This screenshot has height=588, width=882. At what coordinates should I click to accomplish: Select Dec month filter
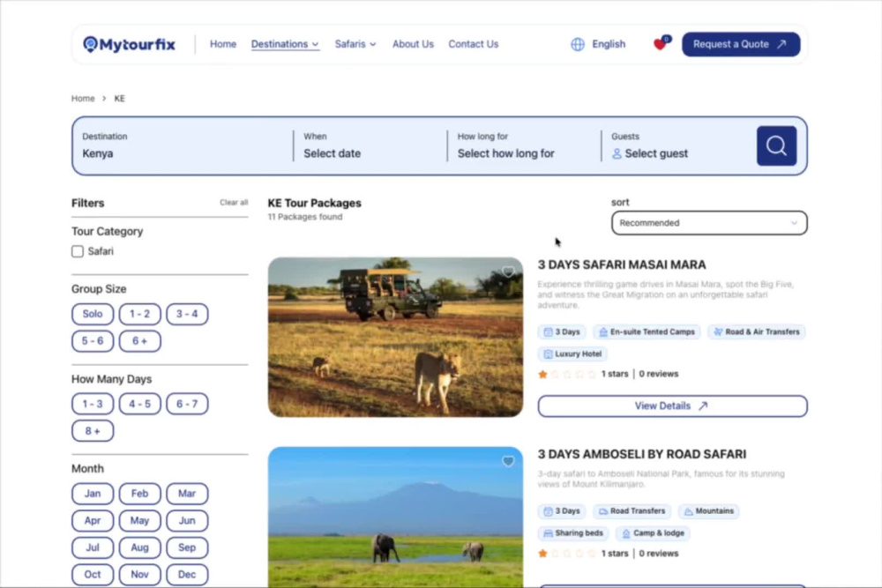[x=187, y=575]
